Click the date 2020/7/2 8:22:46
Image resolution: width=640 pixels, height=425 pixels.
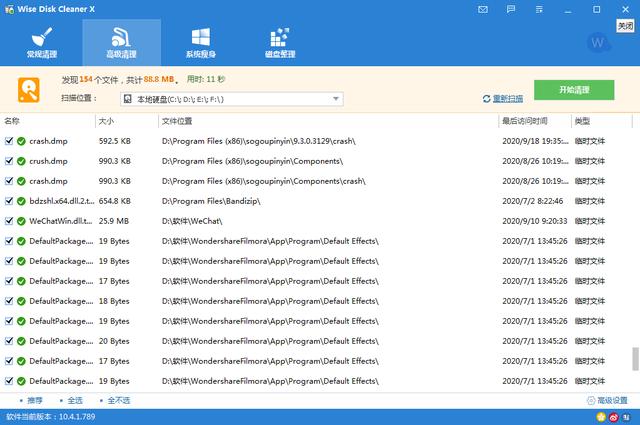pos(533,201)
